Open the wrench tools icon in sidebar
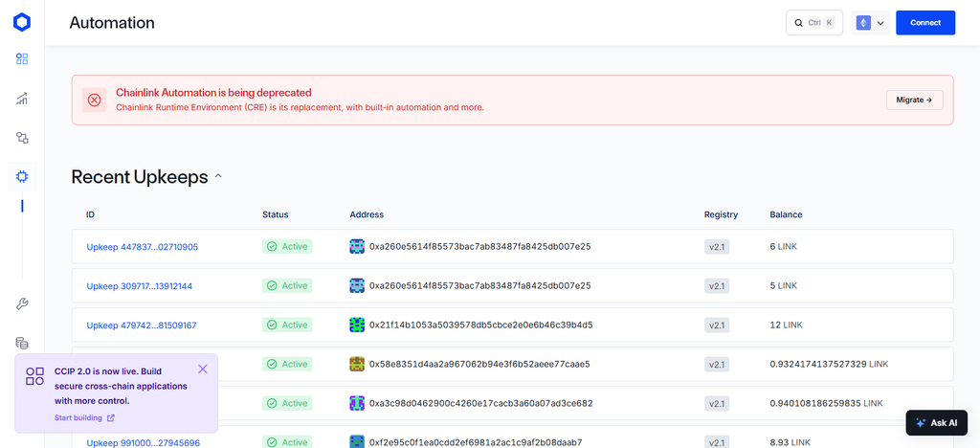Screen dimensions: 980x448 [x=22, y=304]
